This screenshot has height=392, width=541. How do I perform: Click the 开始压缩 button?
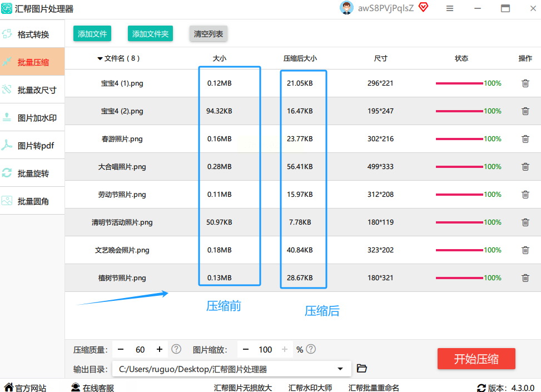476,359
